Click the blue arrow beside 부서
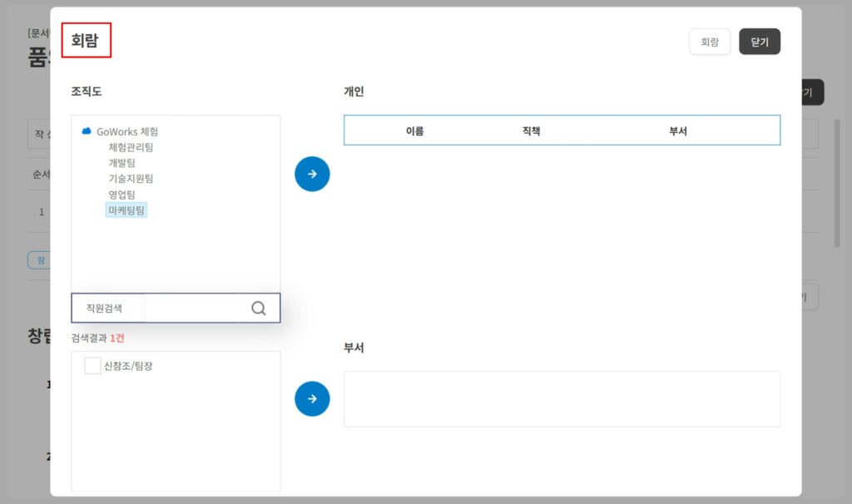852x504 pixels. click(312, 398)
